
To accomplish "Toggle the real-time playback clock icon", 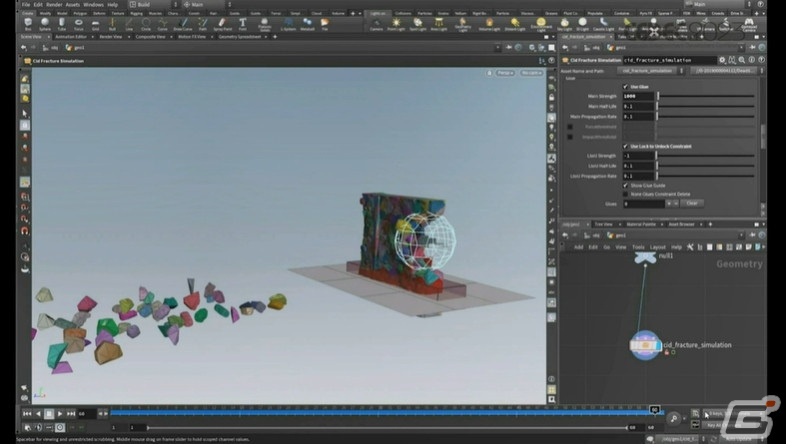I will [60, 427].
